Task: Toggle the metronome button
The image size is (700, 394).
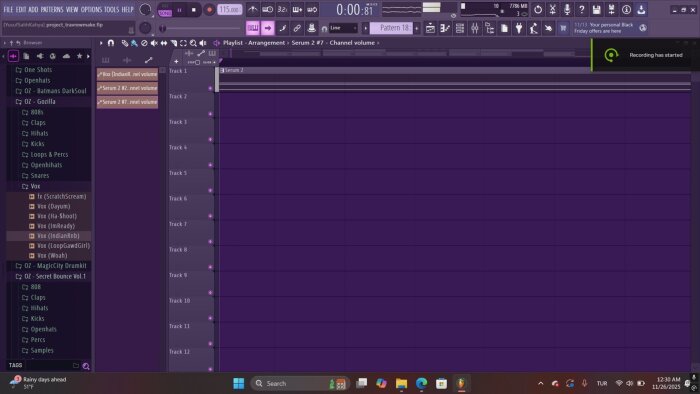Action: 253,9
